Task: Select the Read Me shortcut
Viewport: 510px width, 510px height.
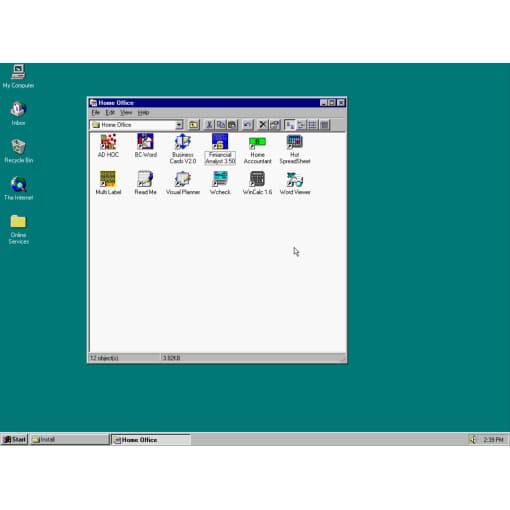Action: click(145, 183)
